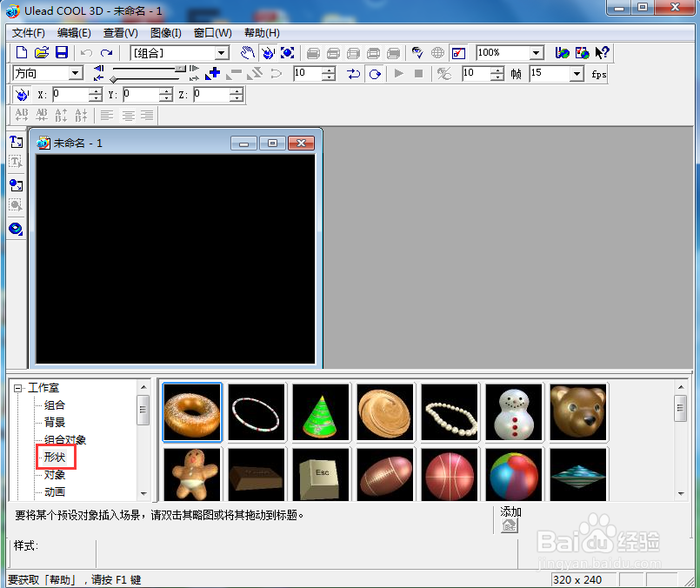The height and width of the screenshot is (588, 700).
Task: Undo the last action
Action: coord(86,53)
